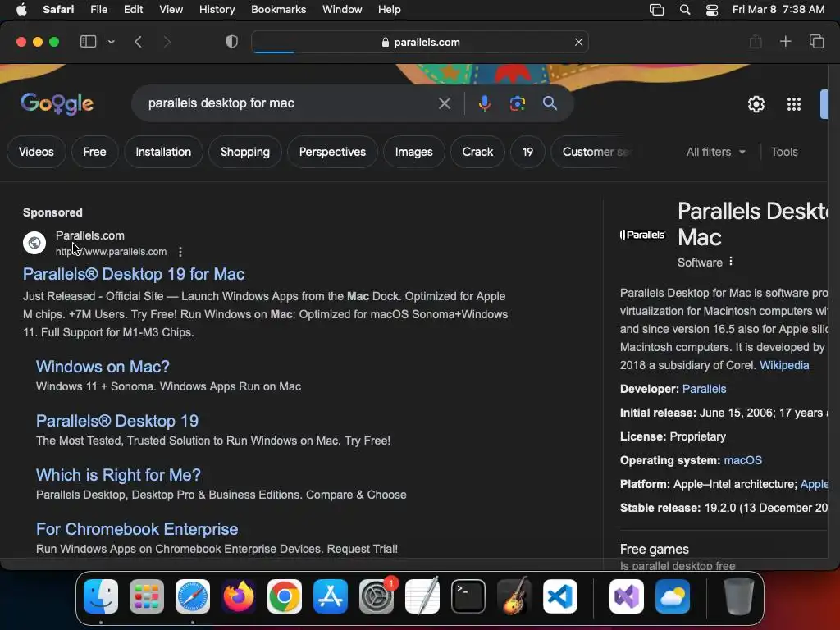The image size is (840, 630).
Task: Open a new tab with plus icon
Action: click(x=785, y=41)
